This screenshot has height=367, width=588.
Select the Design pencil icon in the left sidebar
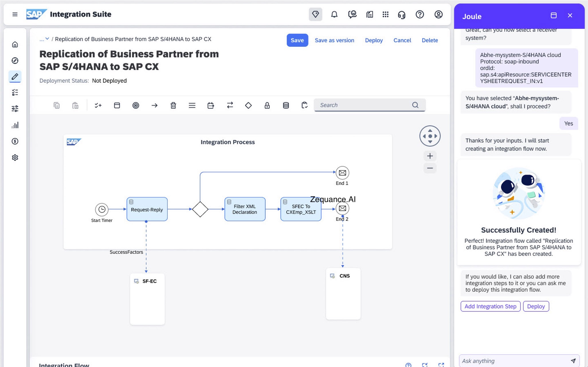pyautogui.click(x=15, y=76)
